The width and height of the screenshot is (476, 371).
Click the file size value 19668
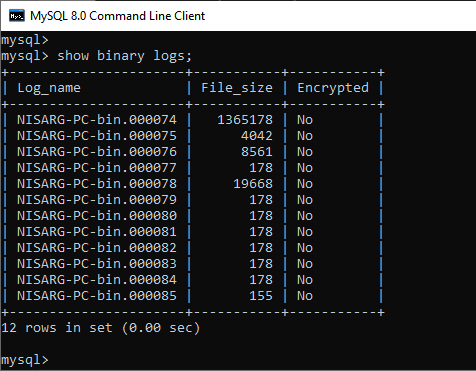pos(253,184)
